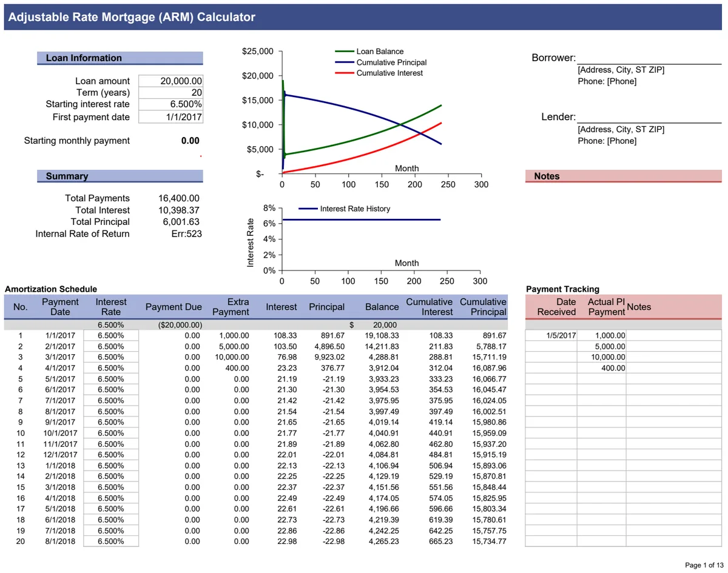Click the Total Payments value 16,400.00
This screenshot has width=728, height=573.
pyautogui.click(x=179, y=198)
